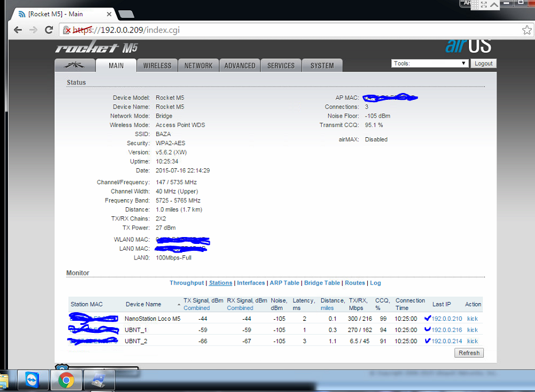Click the TeamViewer icon in the taskbar
Viewport: 535px width, 392px height.
[x=33, y=380]
